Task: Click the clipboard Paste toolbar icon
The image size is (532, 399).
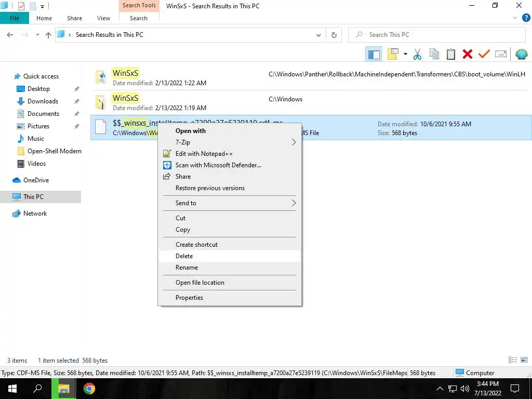Action: (450, 54)
